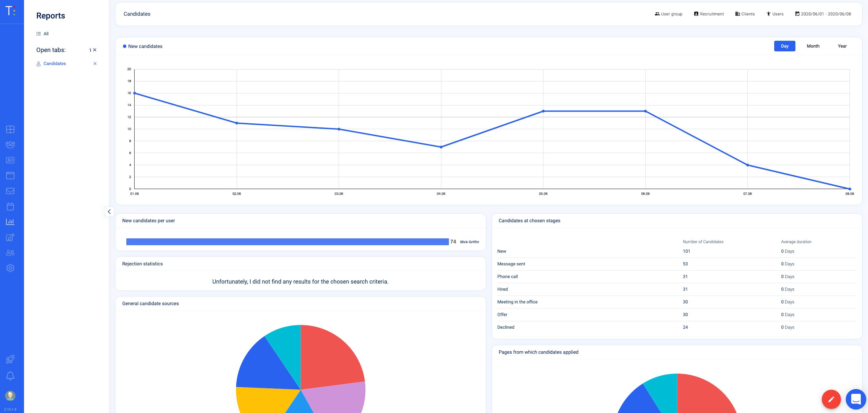Open the date range picker 2020/06/01 - 2020/06/08

(x=823, y=14)
